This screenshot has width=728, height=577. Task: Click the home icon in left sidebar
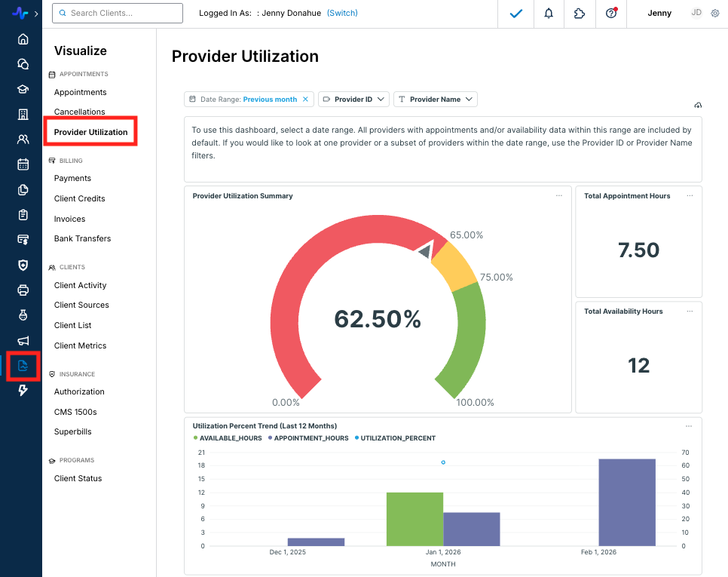point(23,39)
